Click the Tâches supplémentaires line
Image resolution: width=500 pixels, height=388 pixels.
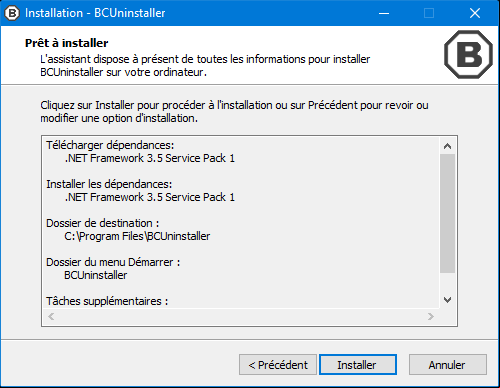tap(107, 301)
